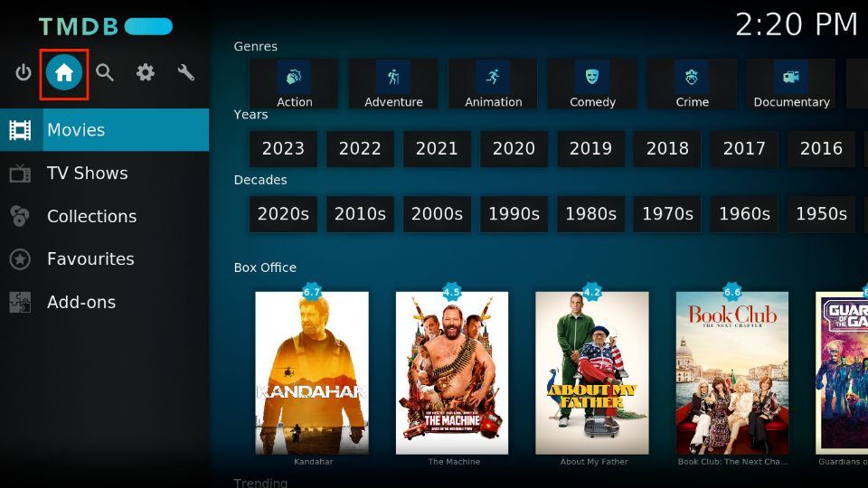
Task: Open the search magnifier icon
Action: pos(105,72)
